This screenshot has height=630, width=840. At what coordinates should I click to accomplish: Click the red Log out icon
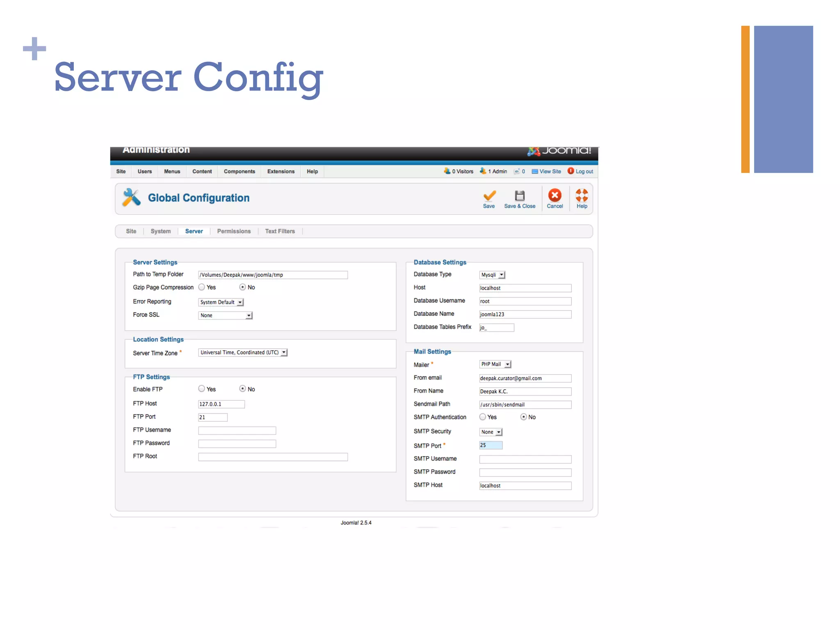click(571, 171)
